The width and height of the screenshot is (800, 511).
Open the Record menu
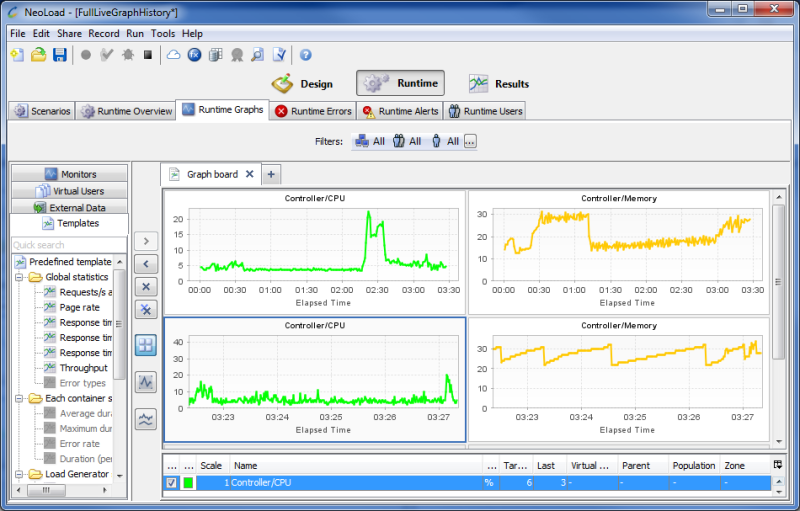[104, 33]
